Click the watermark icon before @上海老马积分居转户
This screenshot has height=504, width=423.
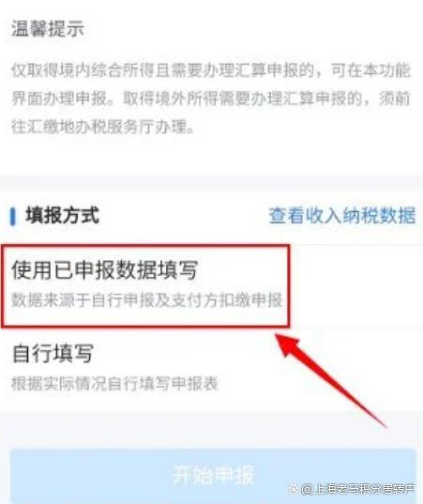pos(294,489)
